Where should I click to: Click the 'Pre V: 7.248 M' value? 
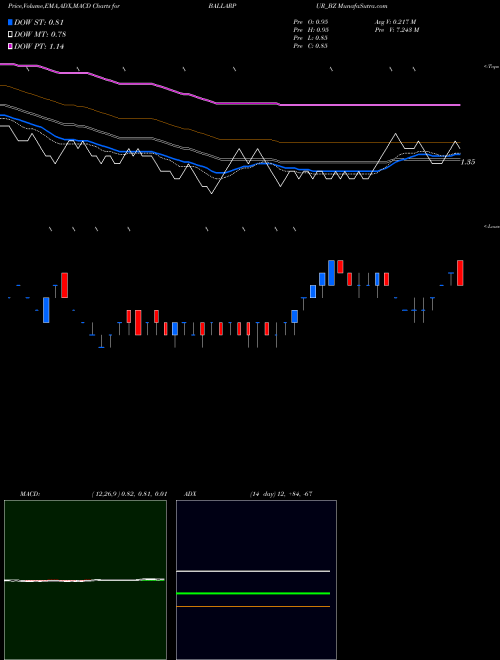[397, 29]
